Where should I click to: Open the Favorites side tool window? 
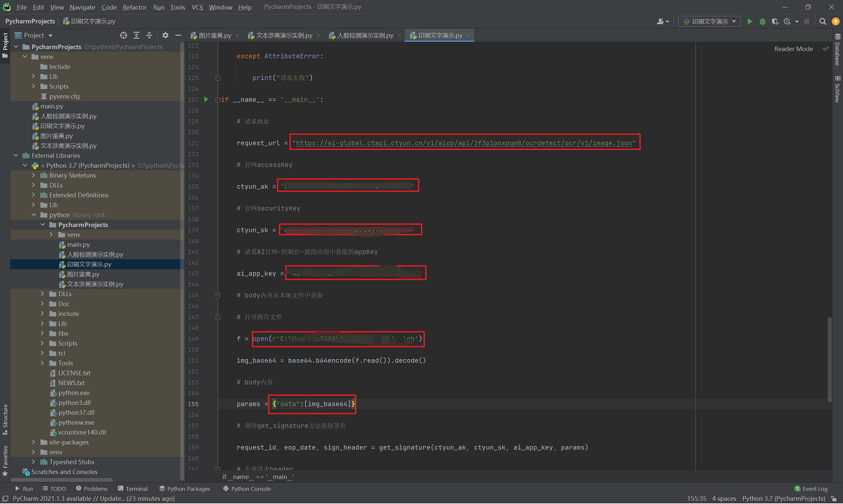[x=5, y=461]
